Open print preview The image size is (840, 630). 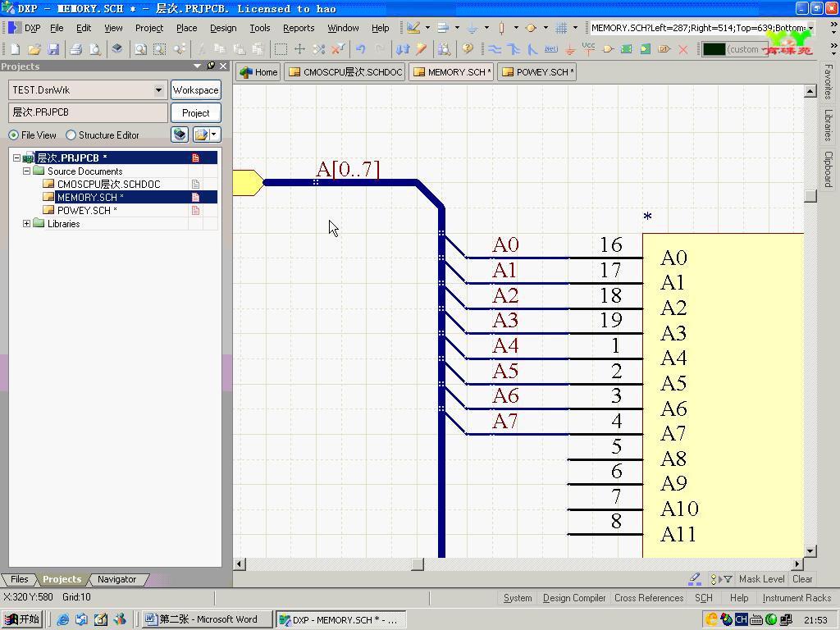[x=95, y=49]
